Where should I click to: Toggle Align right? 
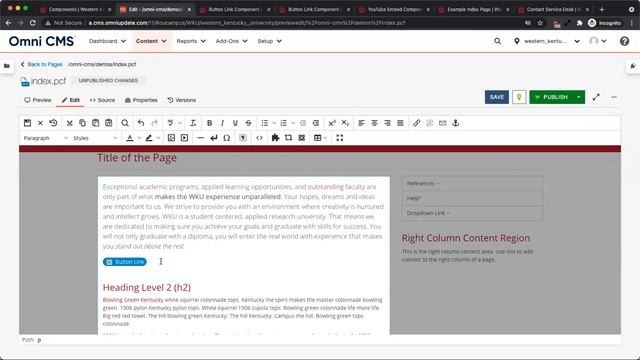[387, 123]
